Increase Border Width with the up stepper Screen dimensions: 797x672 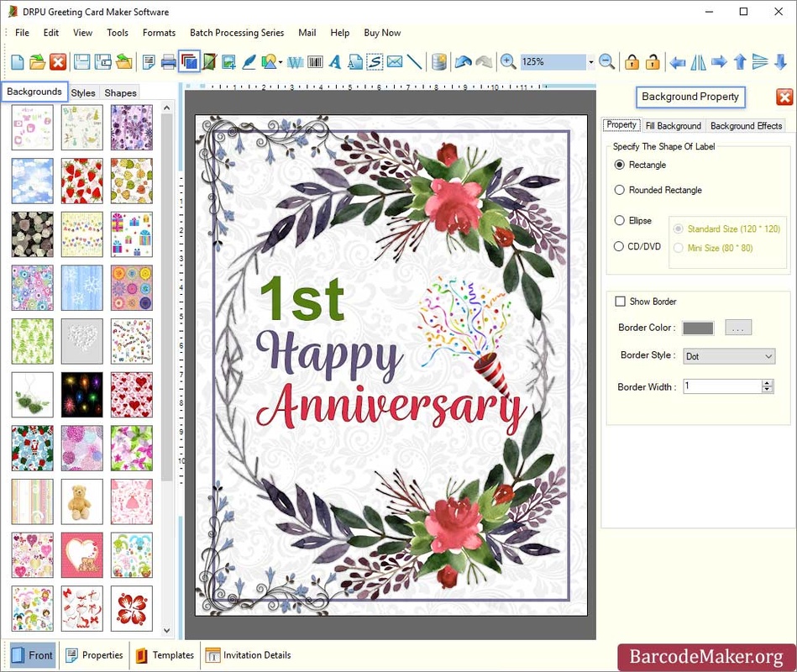coord(767,383)
